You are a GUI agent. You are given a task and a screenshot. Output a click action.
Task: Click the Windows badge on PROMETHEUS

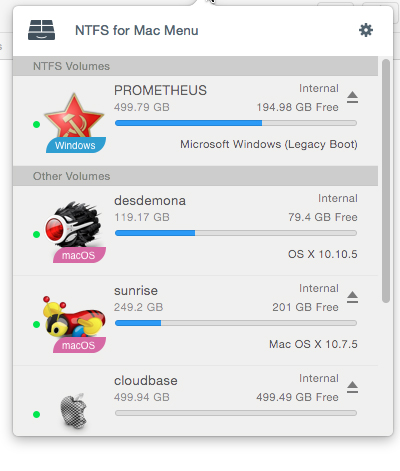(76, 145)
